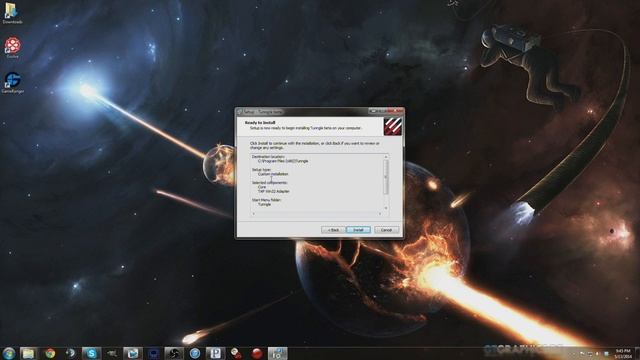This screenshot has width=640, height=360.
Task: Open Windows Explorer from the taskbar
Action: coord(28,353)
